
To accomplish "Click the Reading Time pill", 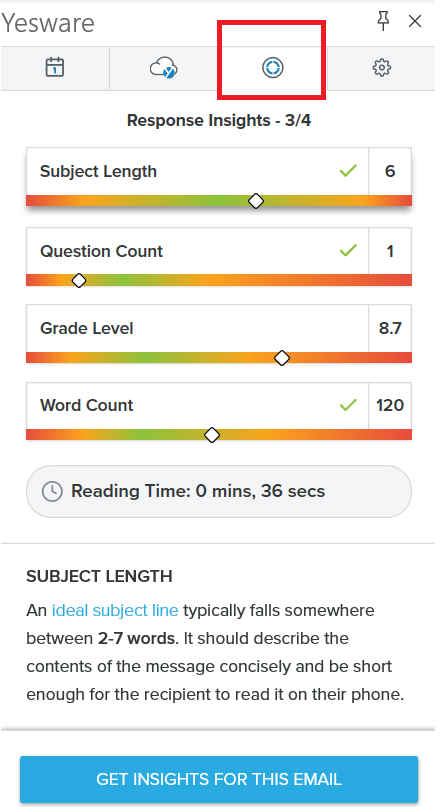I will [219, 492].
